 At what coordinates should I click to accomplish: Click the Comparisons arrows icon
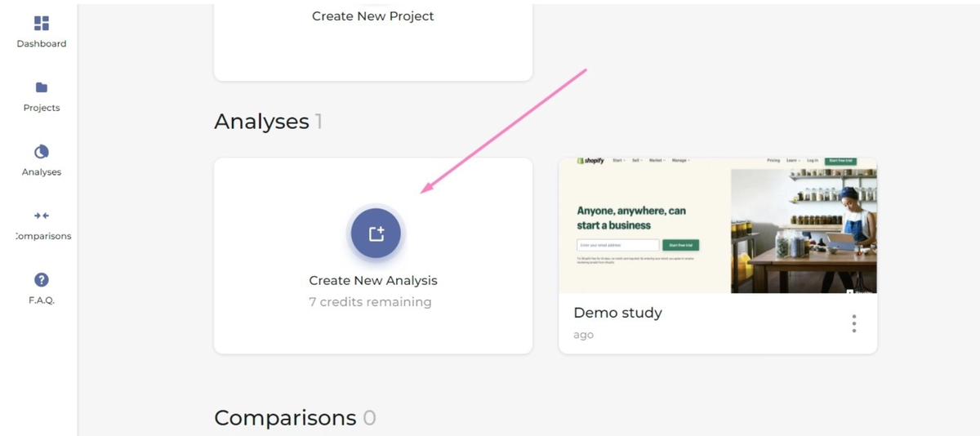pyautogui.click(x=42, y=216)
